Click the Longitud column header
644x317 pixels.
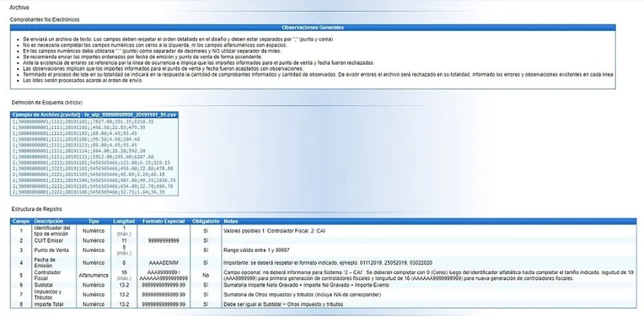(123, 221)
